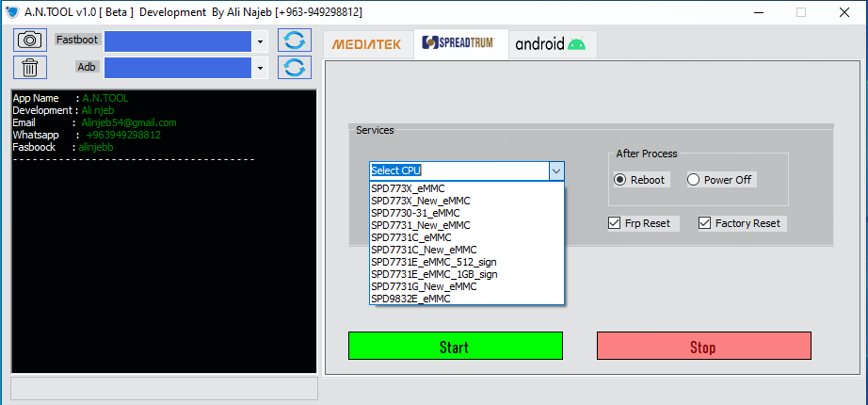Click the Fastboot label
868x405 pixels.
[77, 40]
